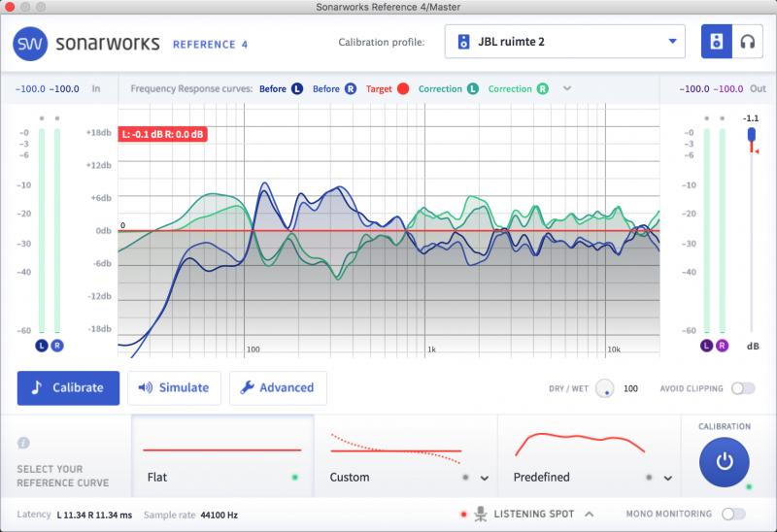Expand the Custom curve chevron
The height and width of the screenshot is (532, 777).
pyautogui.click(x=484, y=478)
